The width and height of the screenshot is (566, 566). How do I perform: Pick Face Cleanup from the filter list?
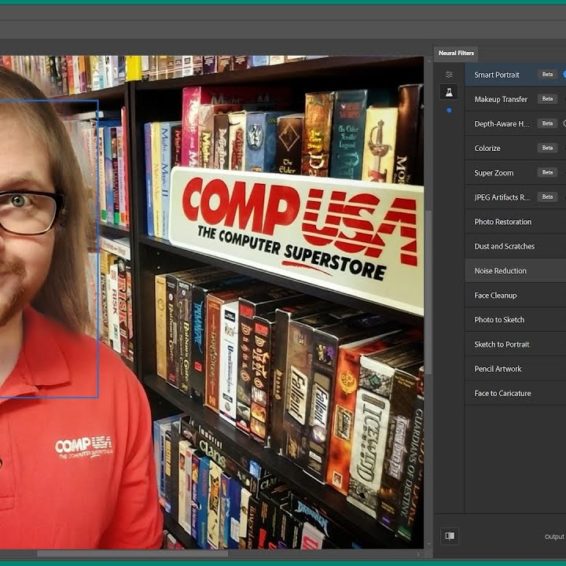[x=515, y=295]
